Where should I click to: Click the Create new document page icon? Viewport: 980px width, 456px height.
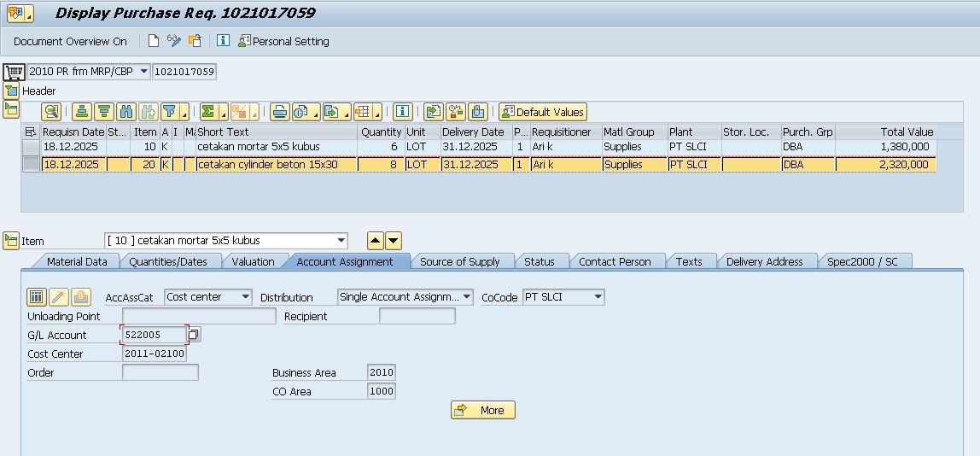[154, 41]
